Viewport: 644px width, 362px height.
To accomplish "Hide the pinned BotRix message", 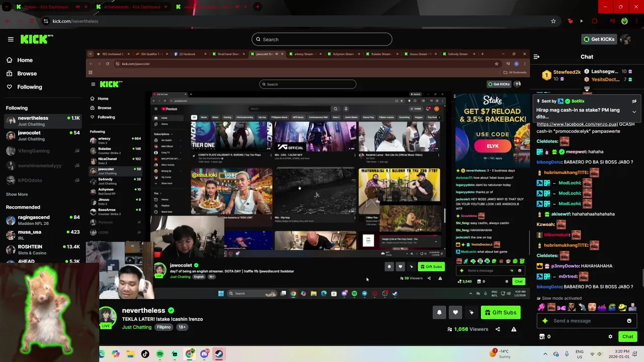I will click(634, 101).
